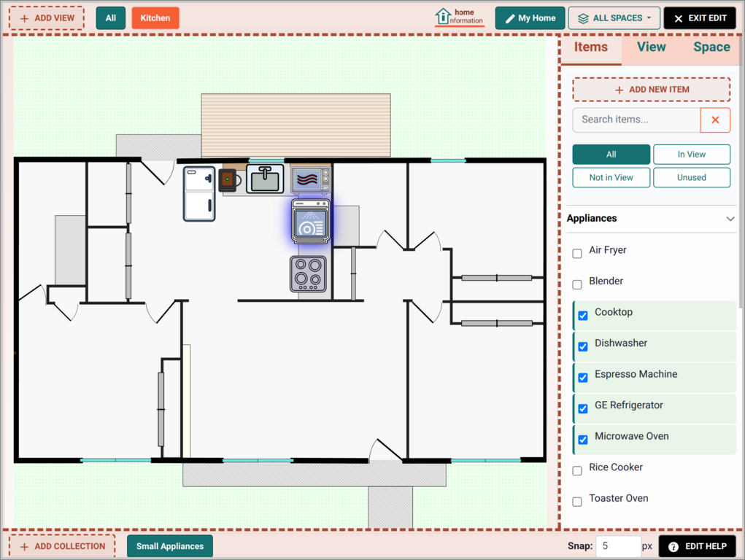Check the Air Fryer checkbox
The height and width of the screenshot is (560, 745).
click(x=577, y=254)
